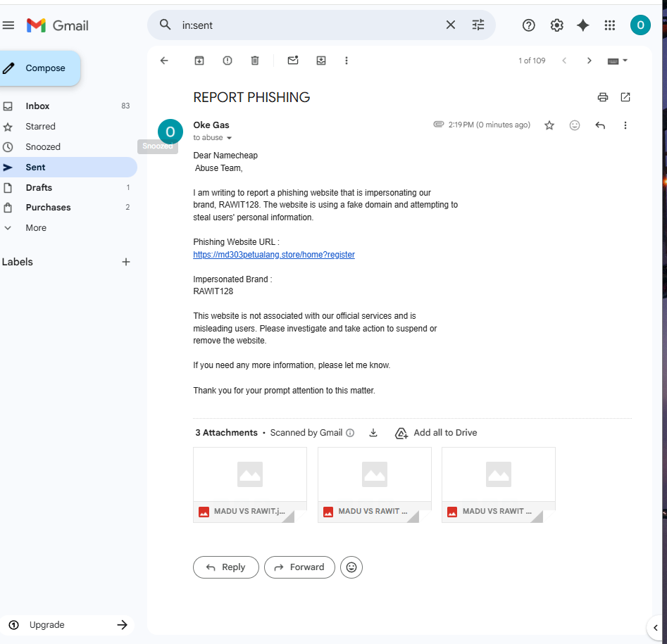667x644 pixels.
Task: Mark the email as unread
Action: click(293, 61)
